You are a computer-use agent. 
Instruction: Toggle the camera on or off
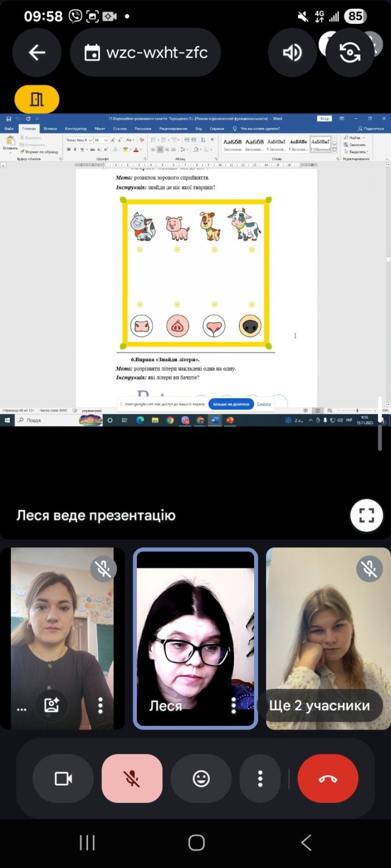coord(63,778)
